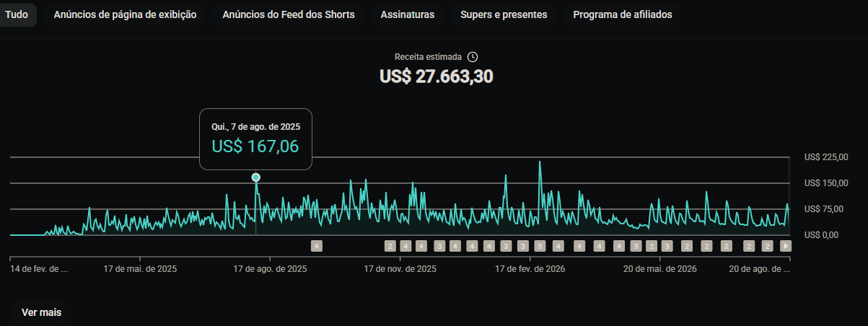Click the clock icon beside Receita estimada
The width and height of the screenshot is (868, 326).
[473, 57]
